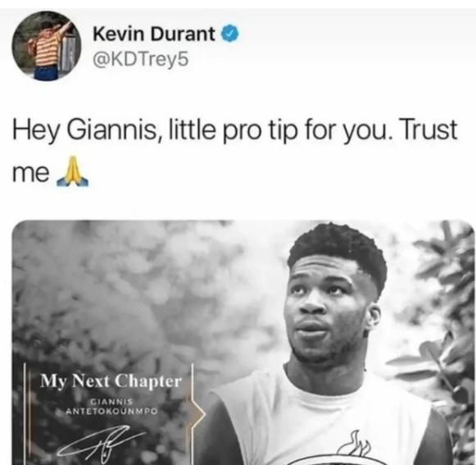This screenshot has height=465, width=476.
Task: Click the left vertical frame line of card
Action: (25, 413)
